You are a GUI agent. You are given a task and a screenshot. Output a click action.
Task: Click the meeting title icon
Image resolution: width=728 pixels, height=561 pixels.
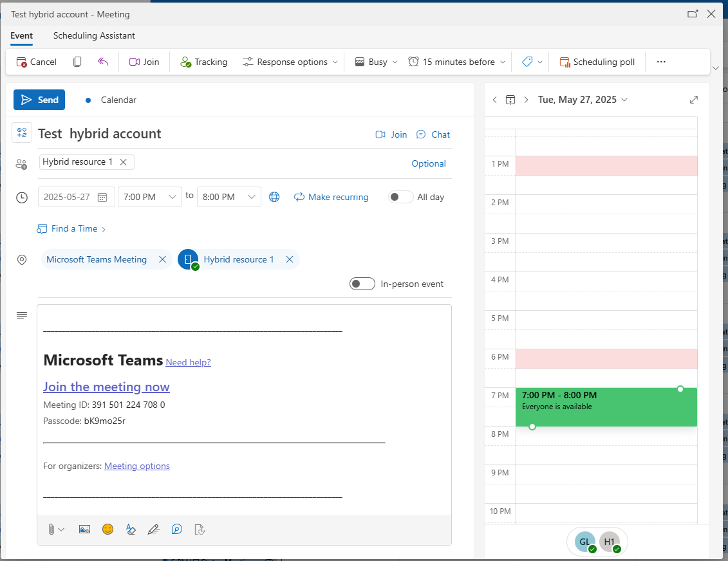coord(22,133)
